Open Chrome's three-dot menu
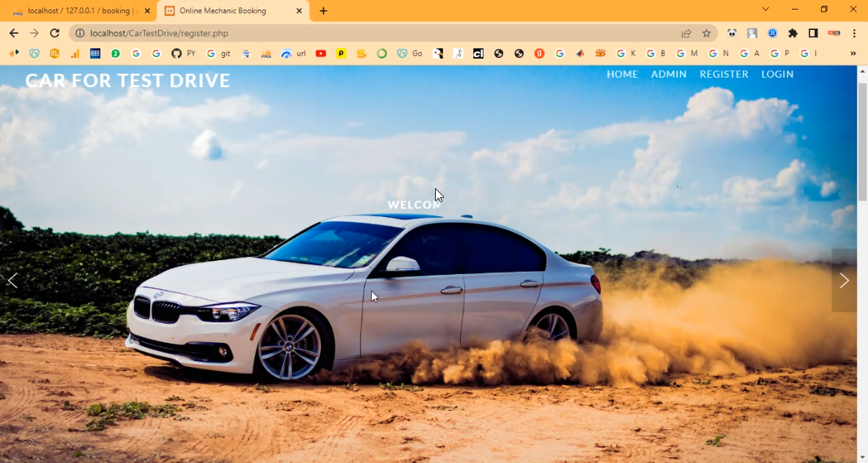Image resolution: width=868 pixels, height=463 pixels. point(854,33)
